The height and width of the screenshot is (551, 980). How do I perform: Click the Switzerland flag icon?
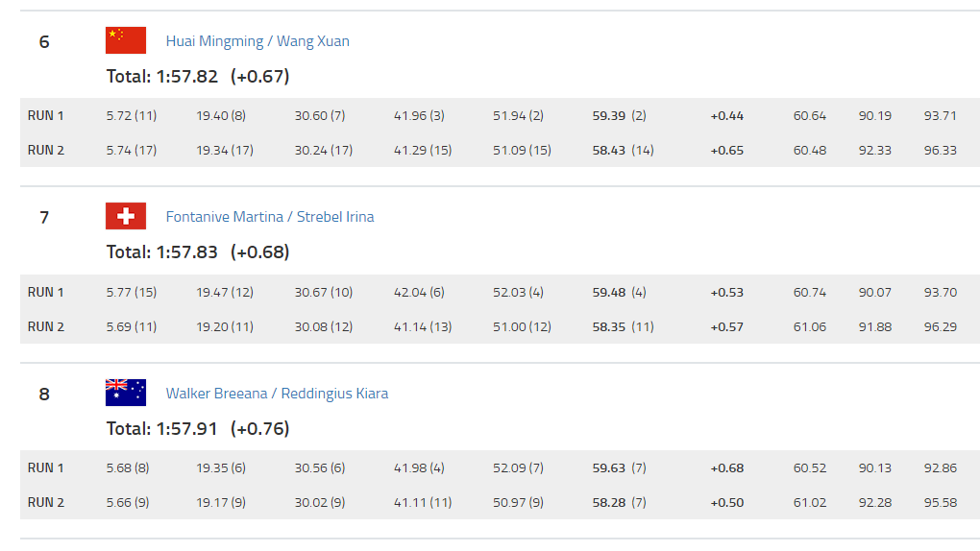tap(126, 216)
